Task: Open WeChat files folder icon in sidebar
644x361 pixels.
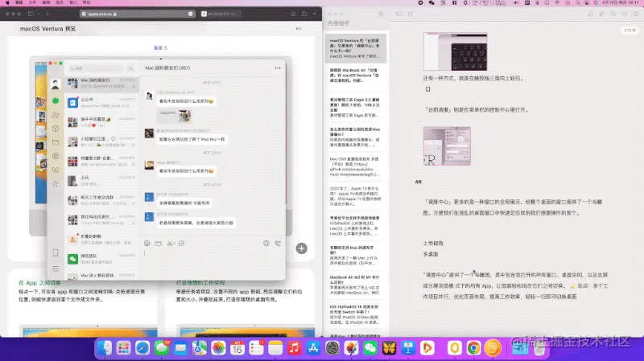Action: click(56, 142)
